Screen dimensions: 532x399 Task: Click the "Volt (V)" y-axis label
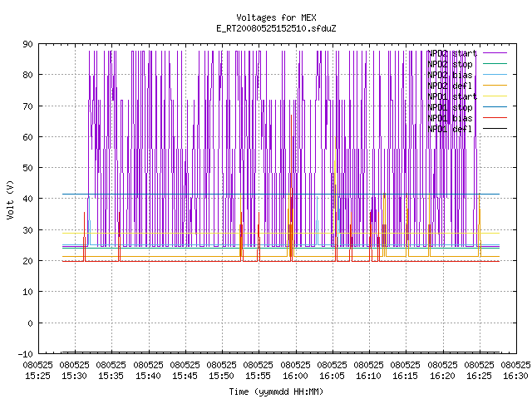[10, 199]
